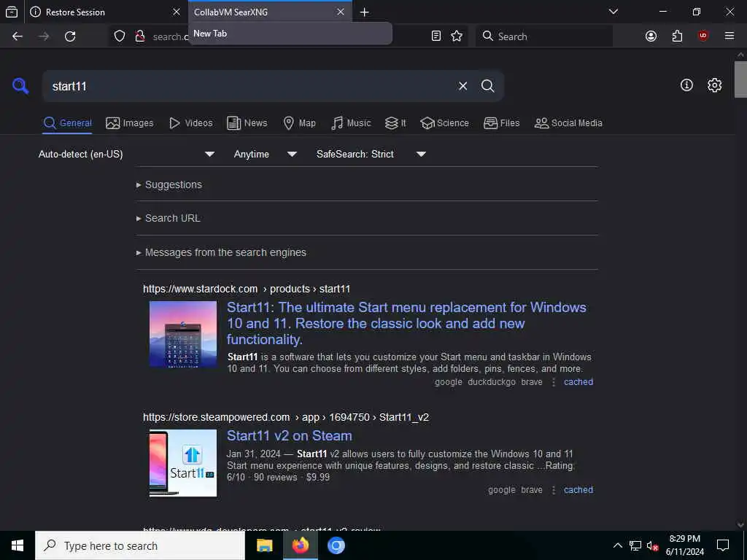This screenshot has width=747, height=560.
Task: Select the General search category
Action: click(68, 122)
